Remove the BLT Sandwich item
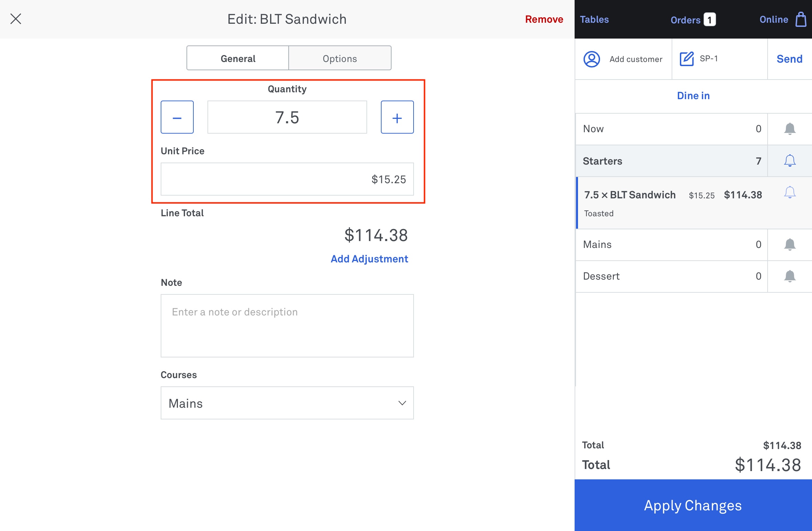The height and width of the screenshot is (531, 812). pyautogui.click(x=544, y=19)
